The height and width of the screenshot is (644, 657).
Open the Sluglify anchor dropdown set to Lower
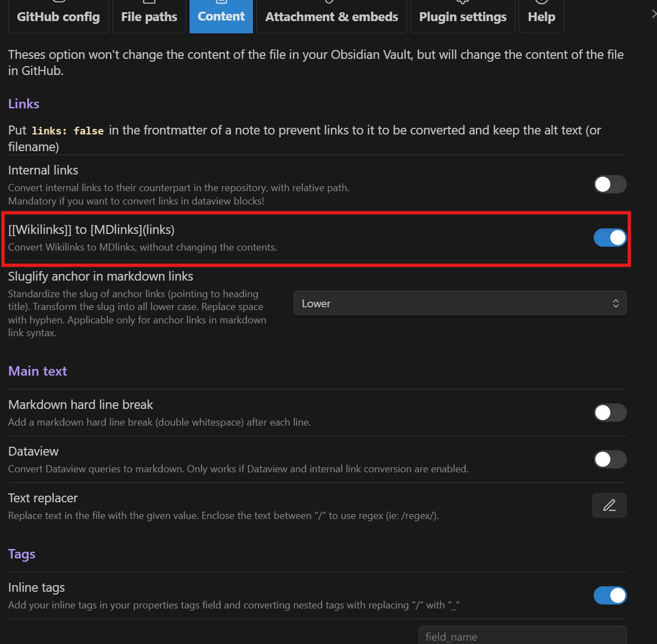coord(460,303)
